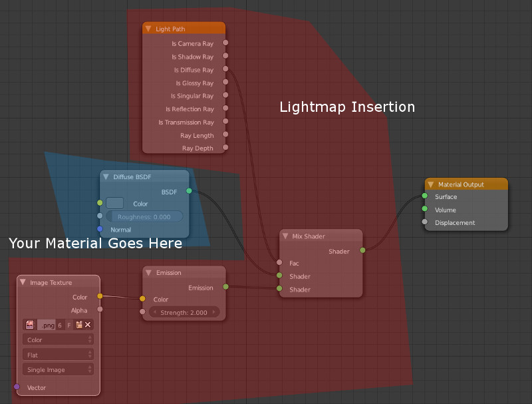Click the Emission Strength 2.000 field
This screenshot has height=404, width=532.
pos(184,312)
